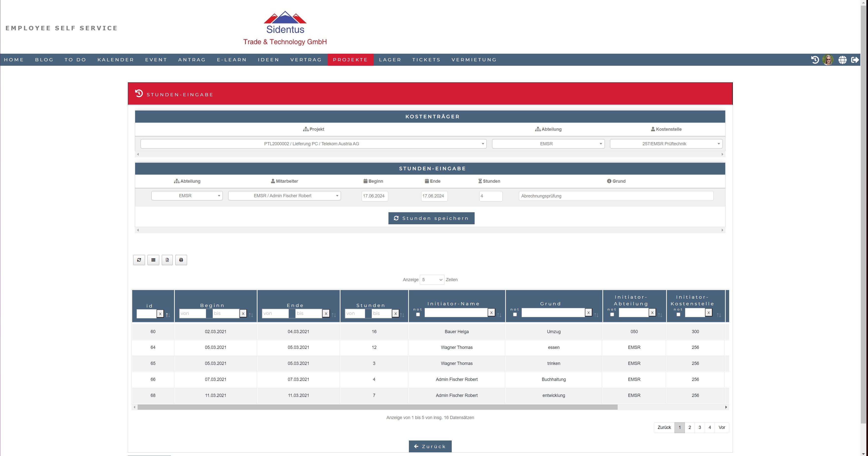Click the logout icon in navbar
Screen dimensions: 868x456
point(855,60)
